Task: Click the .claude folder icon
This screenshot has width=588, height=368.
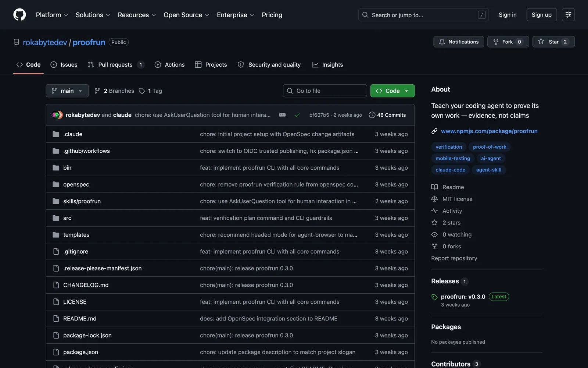Action: point(56,134)
